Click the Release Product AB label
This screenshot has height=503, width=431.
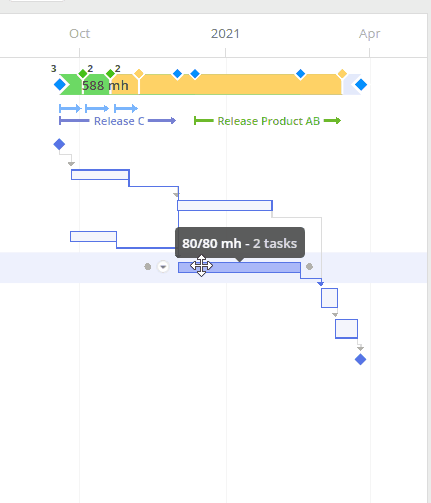pos(269,121)
